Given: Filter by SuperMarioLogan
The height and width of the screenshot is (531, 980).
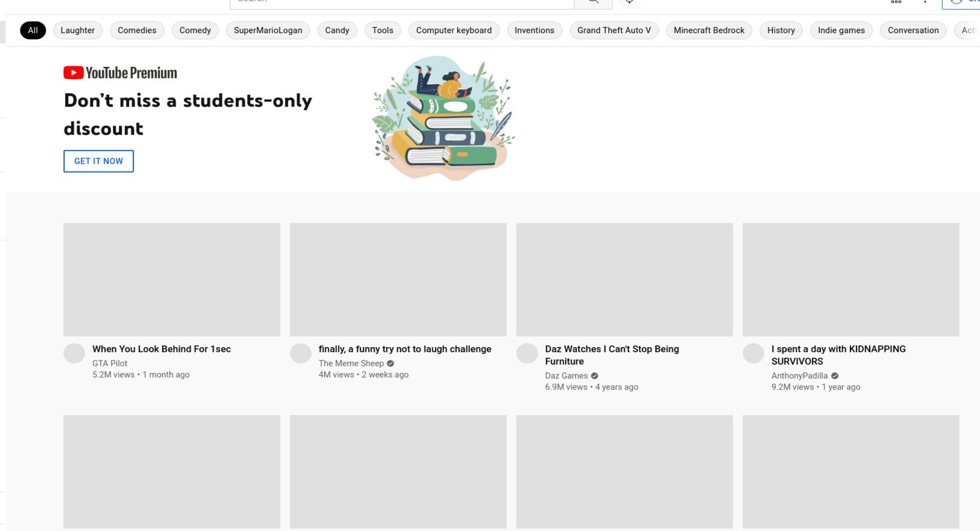Looking at the screenshot, I should tap(268, 30).
